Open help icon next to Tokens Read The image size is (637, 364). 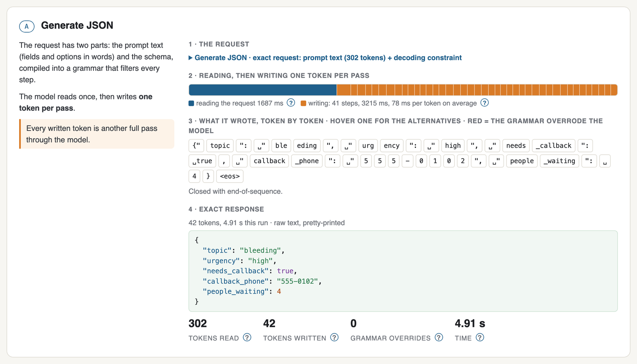point(247,337)
